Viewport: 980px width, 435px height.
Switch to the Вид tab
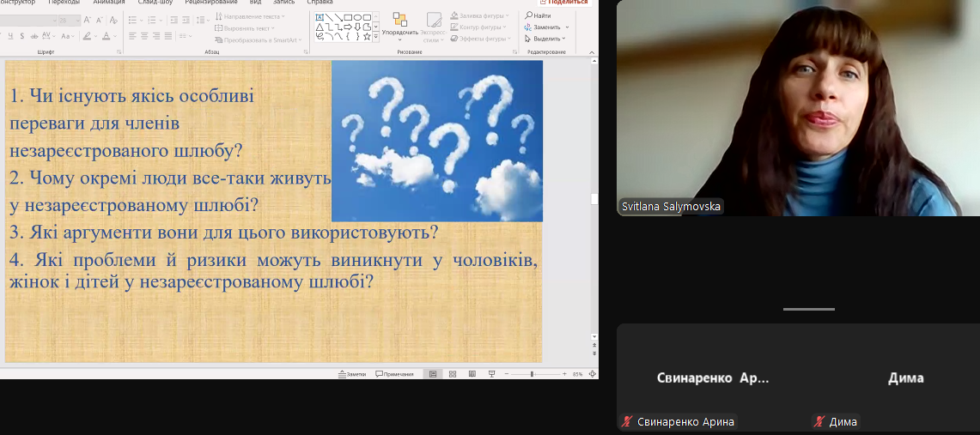[x=256, y=2]
